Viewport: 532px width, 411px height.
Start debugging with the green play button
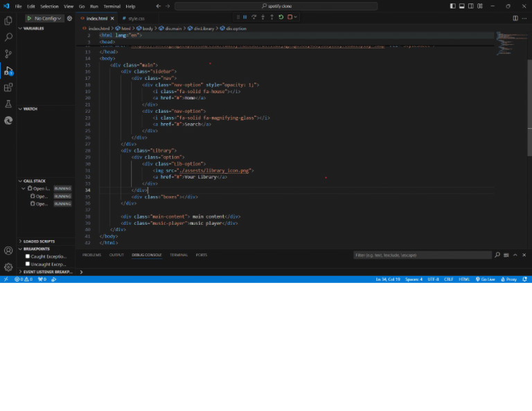pyautogui.click(x=30, y=18)
